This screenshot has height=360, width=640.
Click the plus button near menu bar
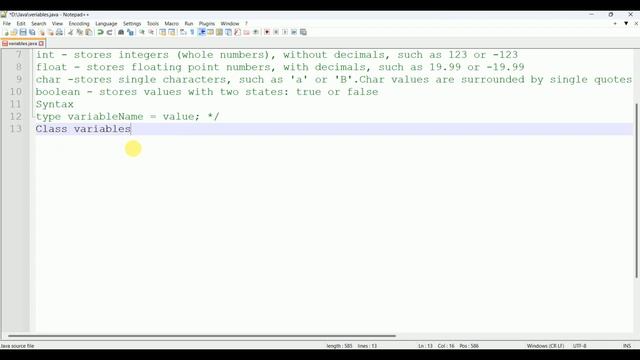point(615,24)
